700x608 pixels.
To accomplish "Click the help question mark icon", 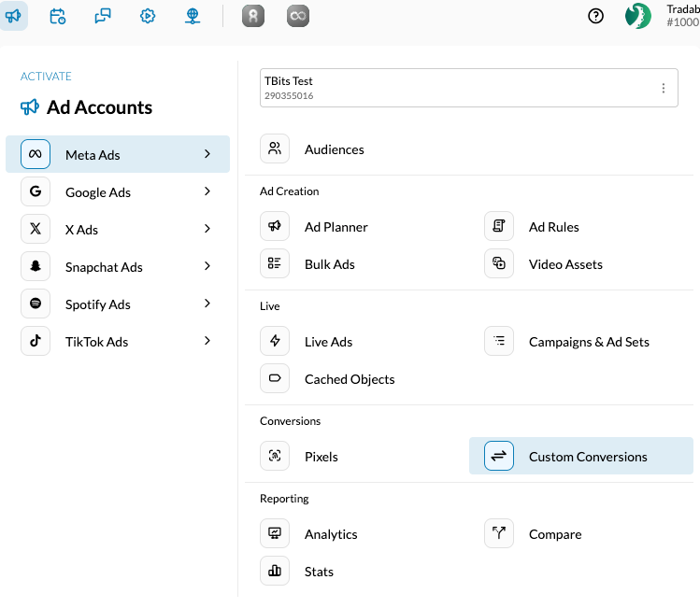I will pyautogui.click(x=595, y=16).
